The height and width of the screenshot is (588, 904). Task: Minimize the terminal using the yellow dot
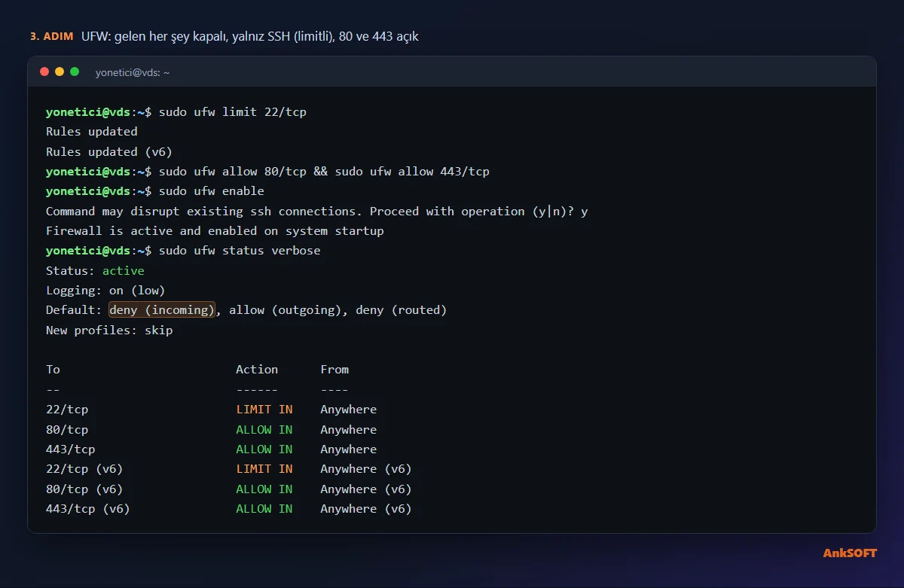[60, 72]
